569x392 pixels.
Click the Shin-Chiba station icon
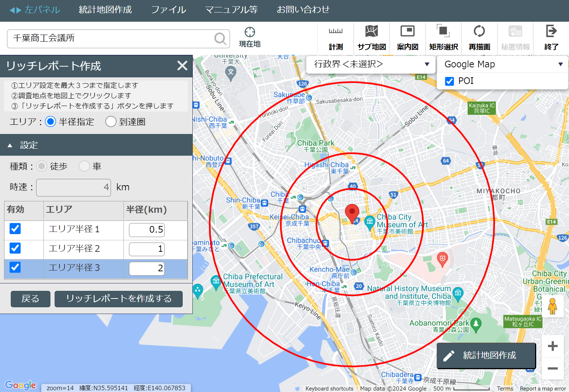point(264,203)
